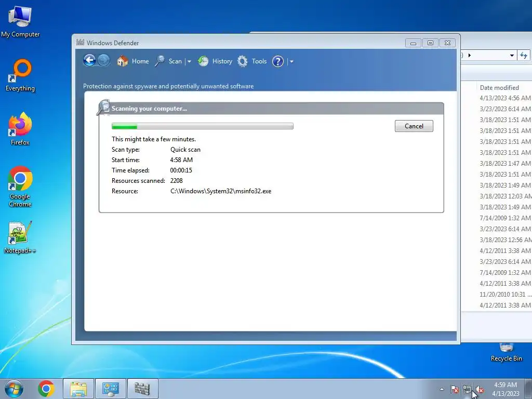Click the History clock icon

(x=203, y=61)
